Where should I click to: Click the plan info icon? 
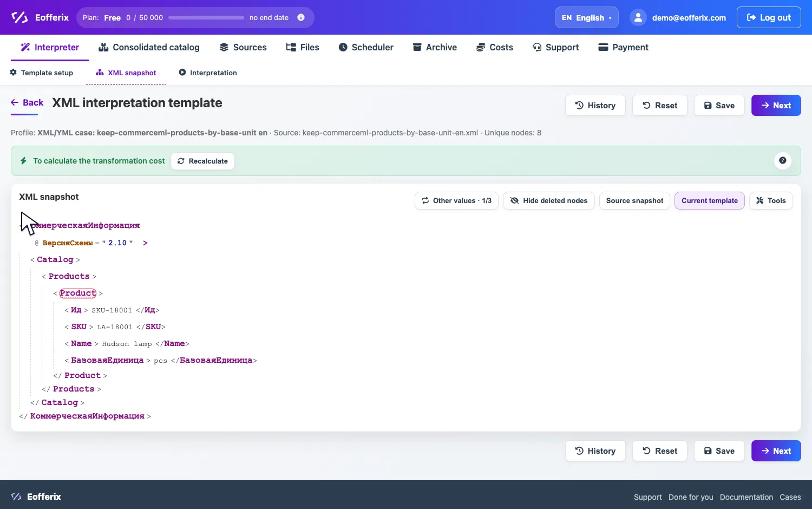coord(301,17)
